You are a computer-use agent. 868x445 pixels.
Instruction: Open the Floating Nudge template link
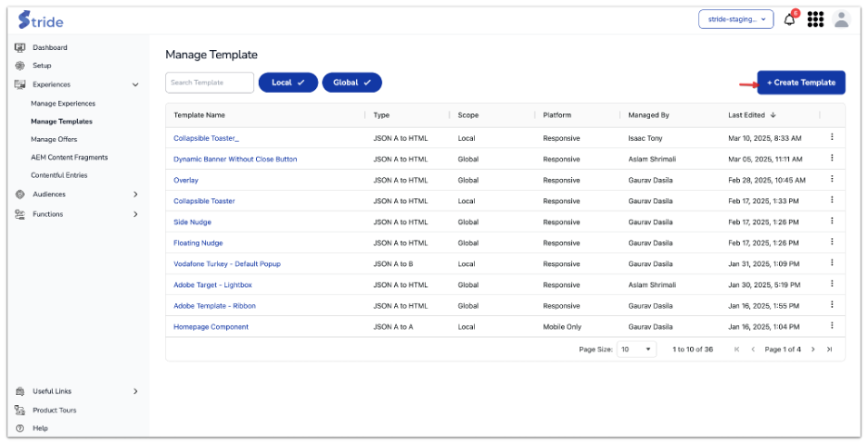tap(198, 243)
